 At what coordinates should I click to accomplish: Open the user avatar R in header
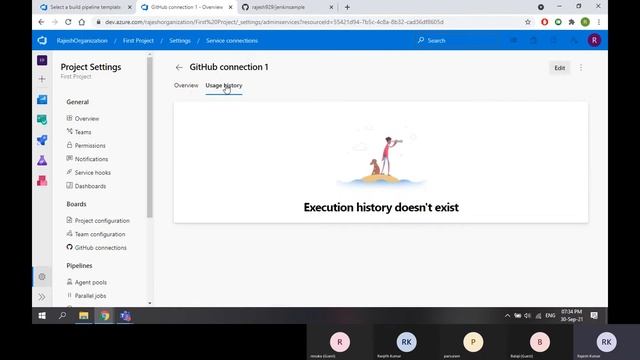click(594, 40)
